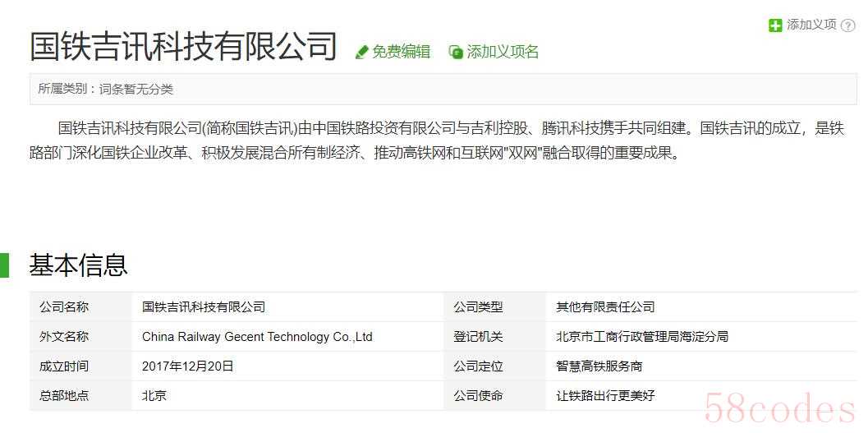
Task: Select the 成立时间 label cell
Action: coord(80,366)
